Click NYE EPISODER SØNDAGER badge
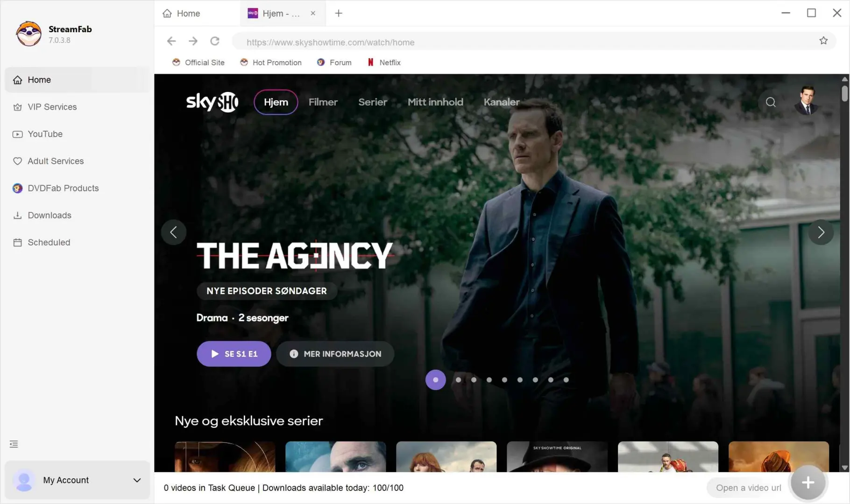Image resolution: width=850 pixels, height=504 pixels. click(x=267, y=291)
